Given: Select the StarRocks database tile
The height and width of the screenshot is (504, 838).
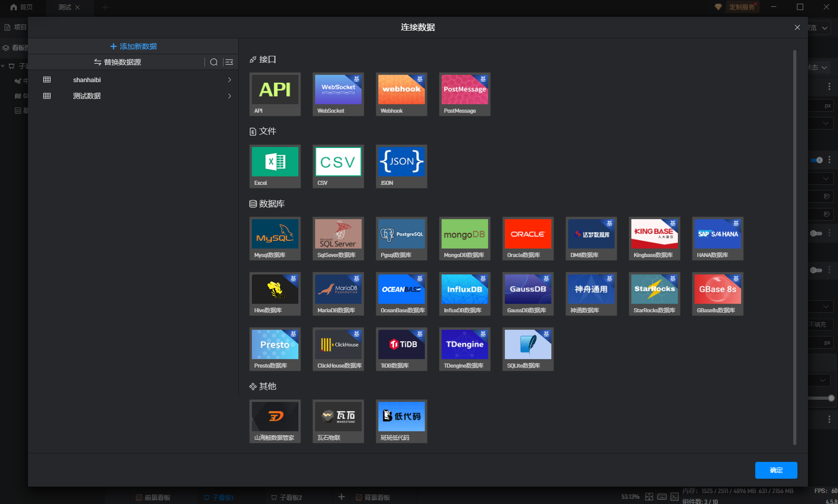Looking at the screenshot, I should [x=655, y=294].
